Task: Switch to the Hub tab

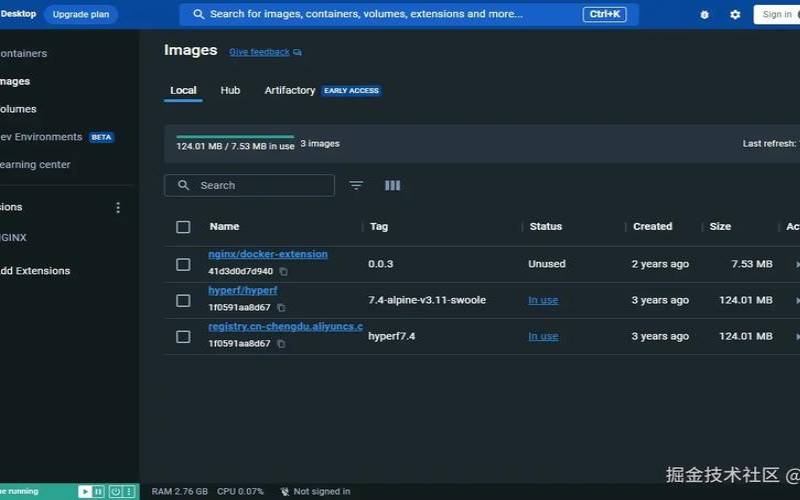Action: coord(230,90)
